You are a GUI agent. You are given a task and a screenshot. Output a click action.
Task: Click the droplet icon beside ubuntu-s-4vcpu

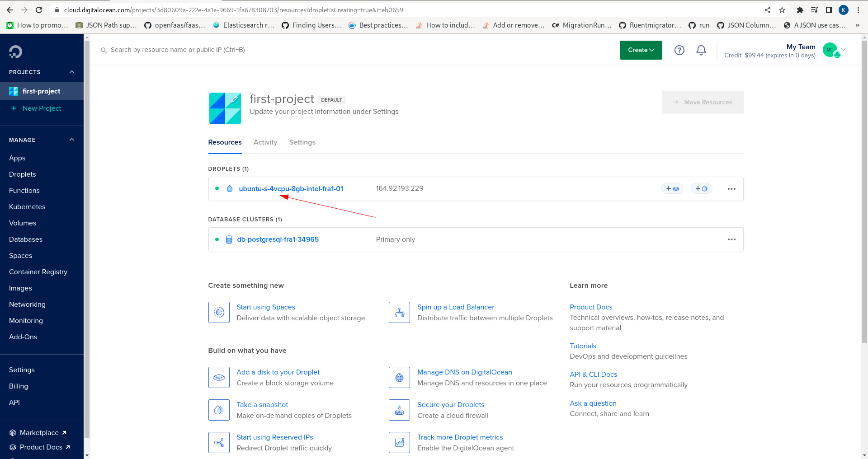(230, 189)
